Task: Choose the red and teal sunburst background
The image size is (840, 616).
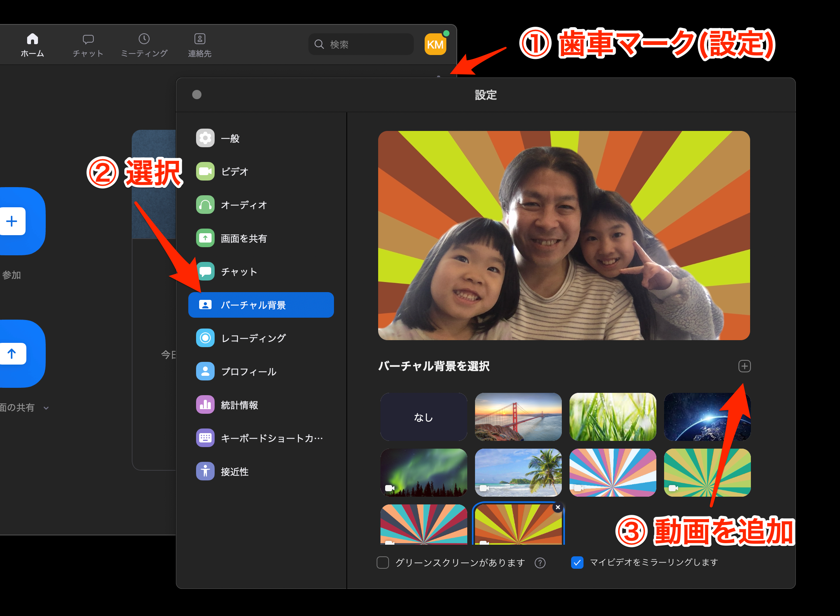Action: point(423,524)
